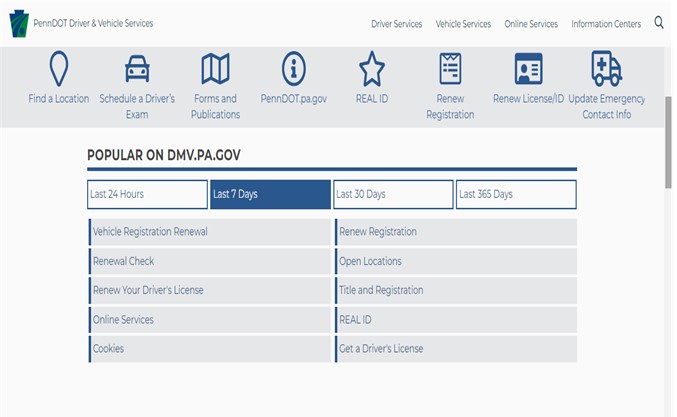Click the POPULAR ON DMV.PA.GOV heading
The image size is (677, 417).
point(164,155)
